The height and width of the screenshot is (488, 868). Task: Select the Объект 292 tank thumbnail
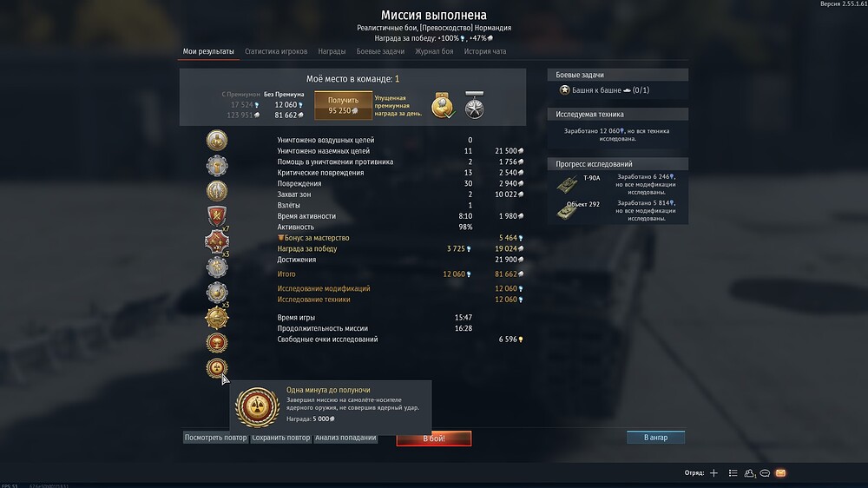[568, 210]
